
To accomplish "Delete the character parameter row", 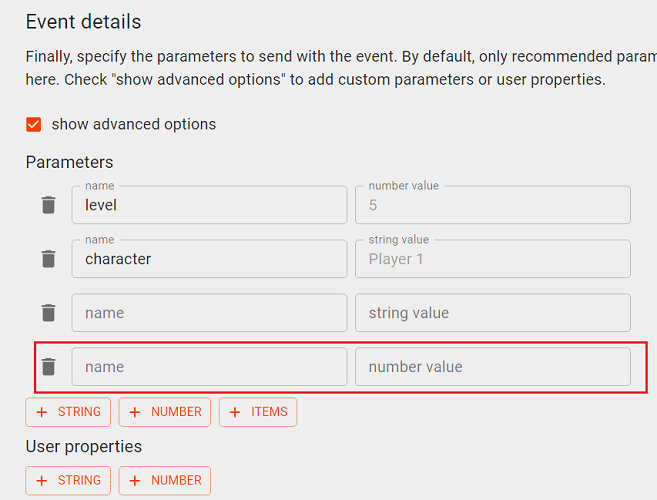I will [x=49, y=259].
